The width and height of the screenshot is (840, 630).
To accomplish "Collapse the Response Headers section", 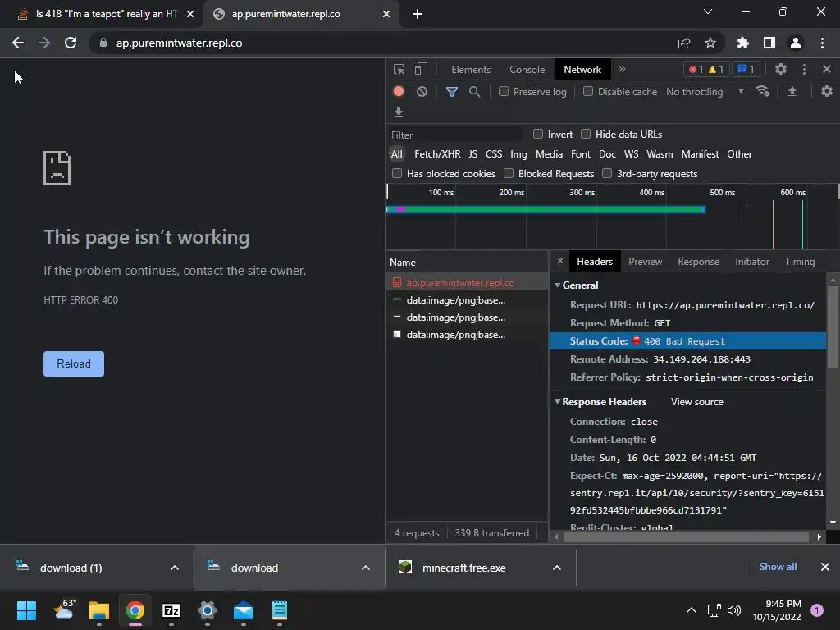I will (557, 401).
